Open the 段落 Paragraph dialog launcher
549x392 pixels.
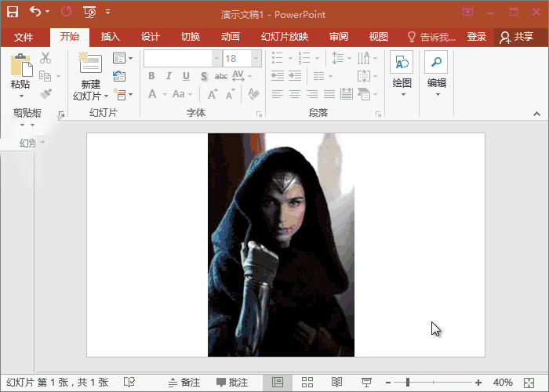(x=378, y=114)
